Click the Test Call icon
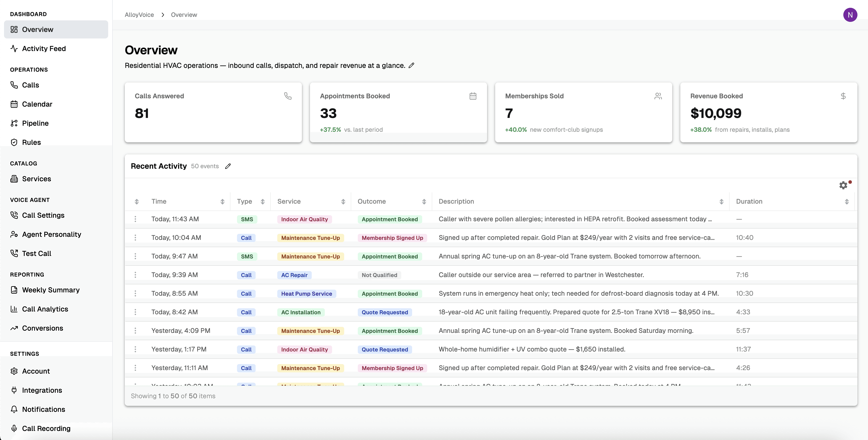Viewport: 868px width, 440px height. point(14,253)
